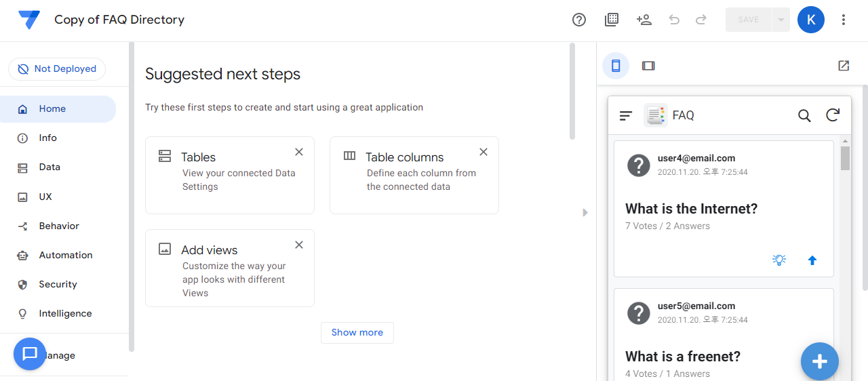Screen dimensions: 868x381
Task: Click the user5@email.com text
Action: 696,306
